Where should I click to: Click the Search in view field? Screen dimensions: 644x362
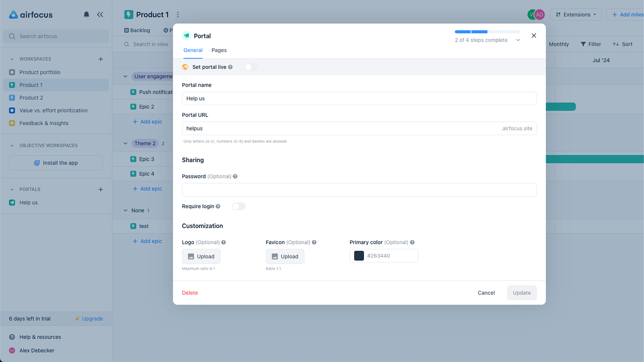(146, 44)
